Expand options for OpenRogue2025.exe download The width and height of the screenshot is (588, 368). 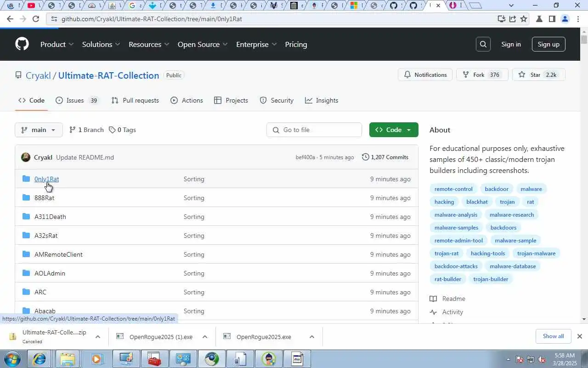pos(312,337)
